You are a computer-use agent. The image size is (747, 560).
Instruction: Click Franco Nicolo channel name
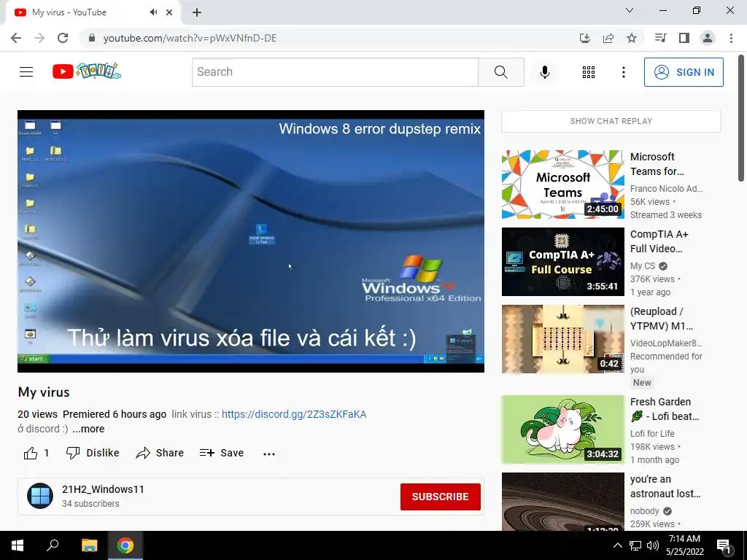click(666, 189)
